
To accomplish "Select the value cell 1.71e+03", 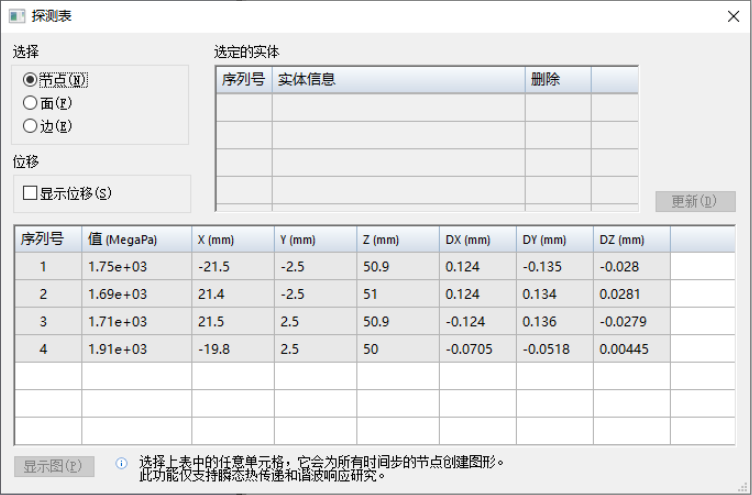I will coord(137,321).
